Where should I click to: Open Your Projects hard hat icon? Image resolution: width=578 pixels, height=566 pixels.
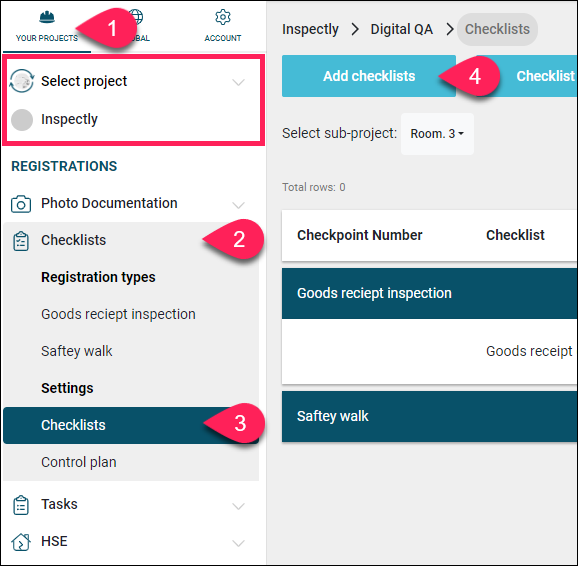(47, 17)
